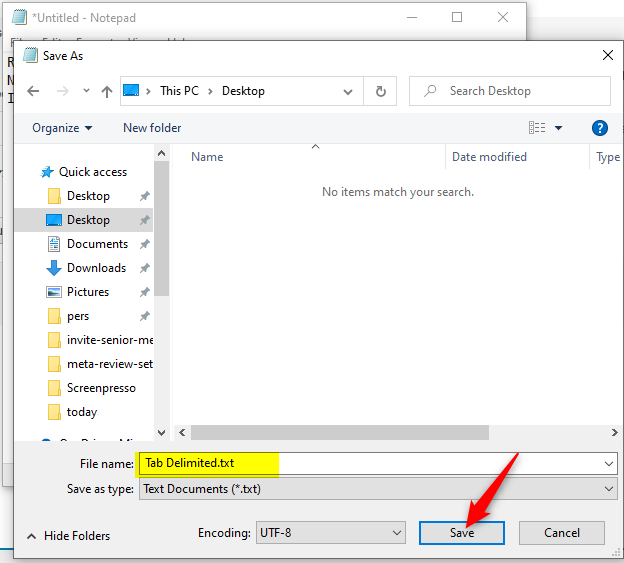Click pin icon beside Pictures

[x=144, y=292]
